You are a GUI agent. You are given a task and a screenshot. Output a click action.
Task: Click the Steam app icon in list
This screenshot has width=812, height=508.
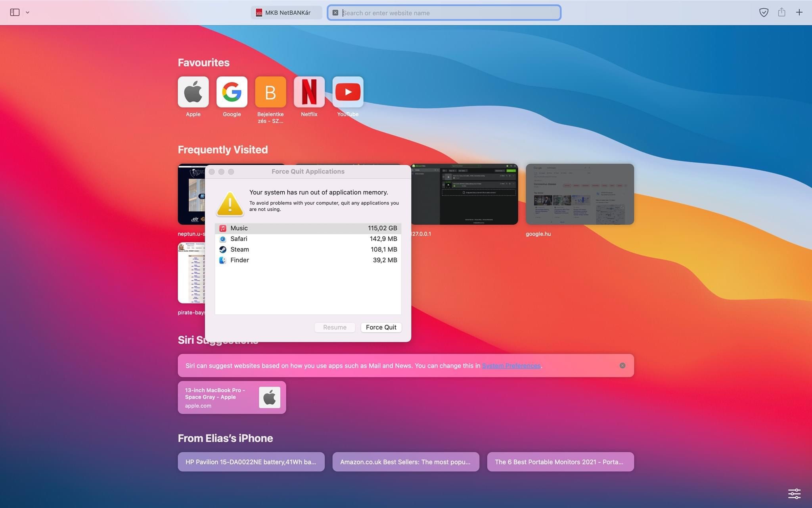tap(223, 250)
